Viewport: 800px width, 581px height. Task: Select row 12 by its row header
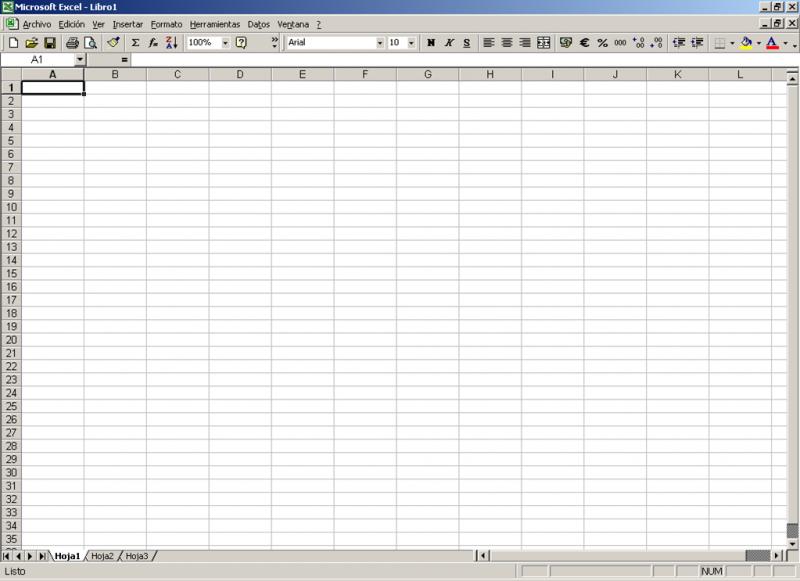click(11, 234)
